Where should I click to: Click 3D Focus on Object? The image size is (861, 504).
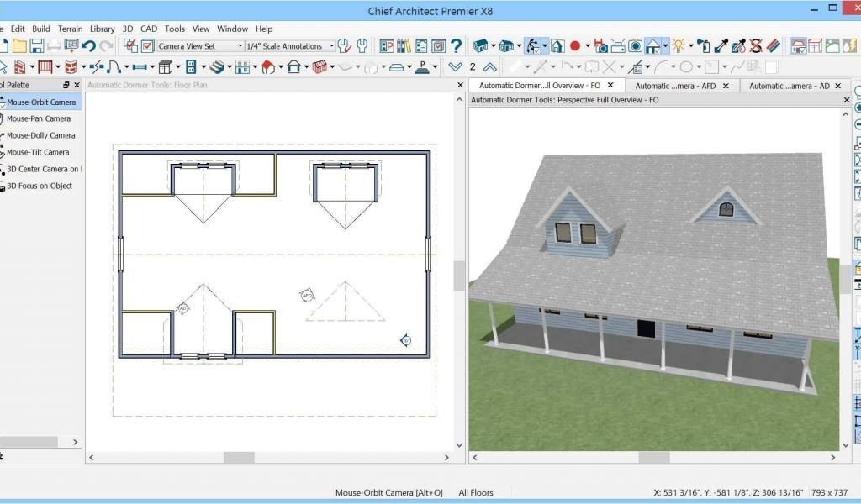[40, 186]
